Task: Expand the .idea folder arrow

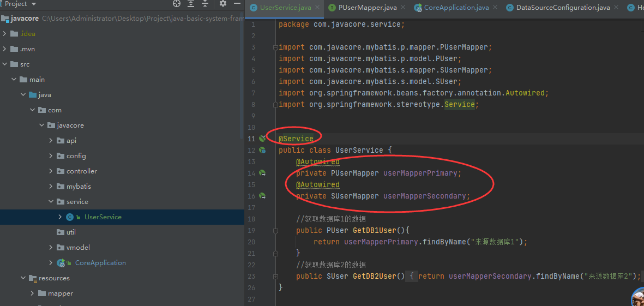Action: tap(4, 34)
